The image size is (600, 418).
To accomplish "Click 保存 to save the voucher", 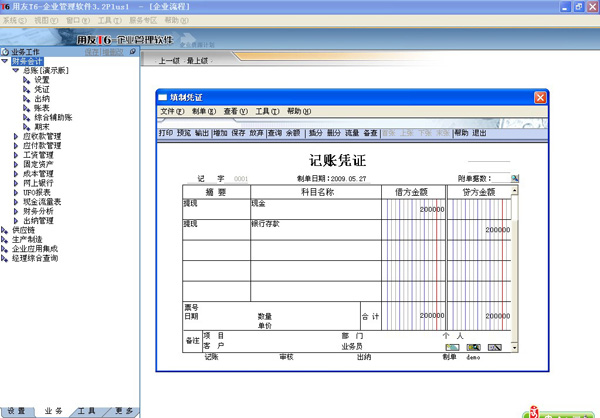I will (x=238, y=133).
